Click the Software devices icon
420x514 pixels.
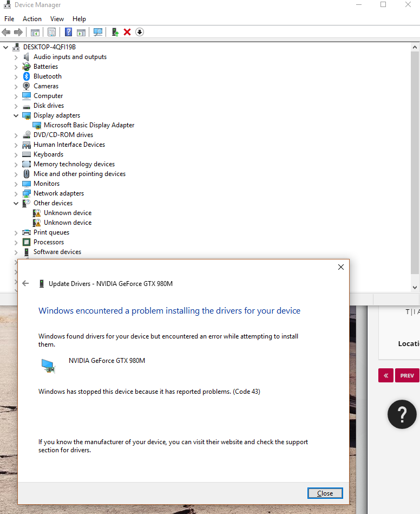pyautogui.click(x=26, y=252)
